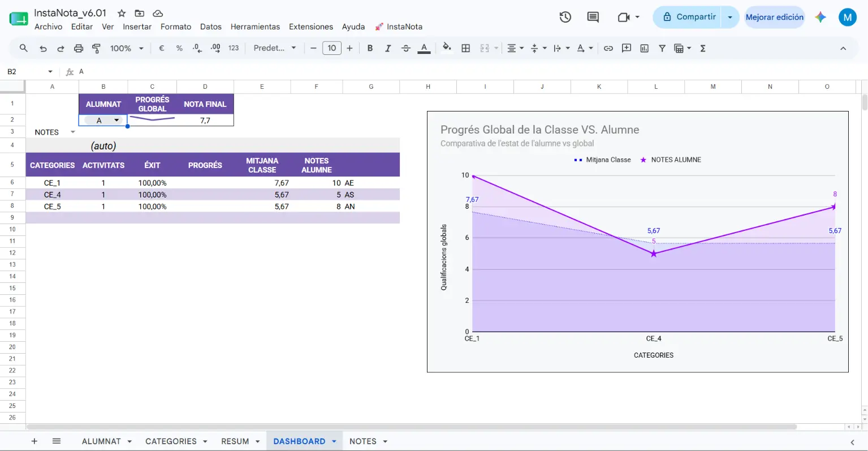868x451 pixels.
Task: Open cell borders options
Action: click(466, 48)
